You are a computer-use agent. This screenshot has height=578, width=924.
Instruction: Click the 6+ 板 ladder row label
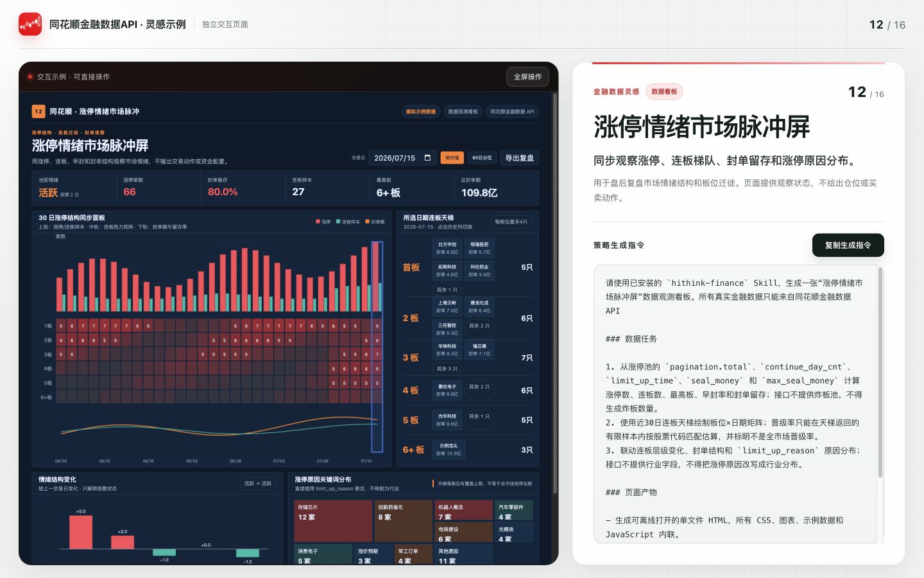click(413, 450)
